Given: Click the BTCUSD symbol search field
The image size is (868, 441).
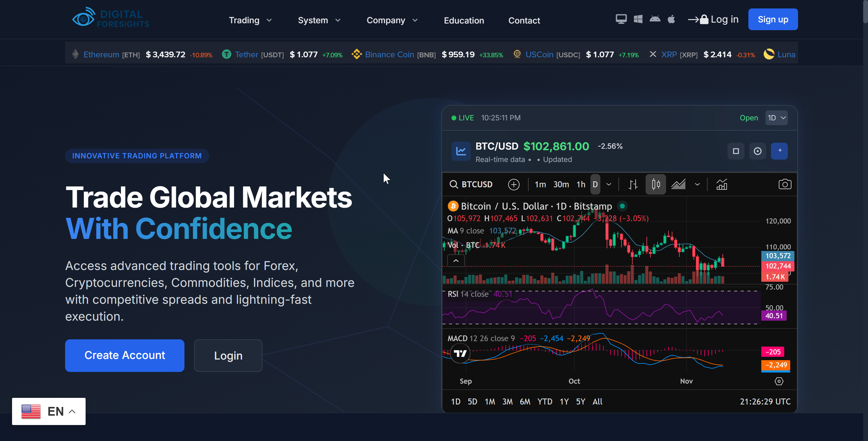Looking at the screenshot, I should click(476, 184).
